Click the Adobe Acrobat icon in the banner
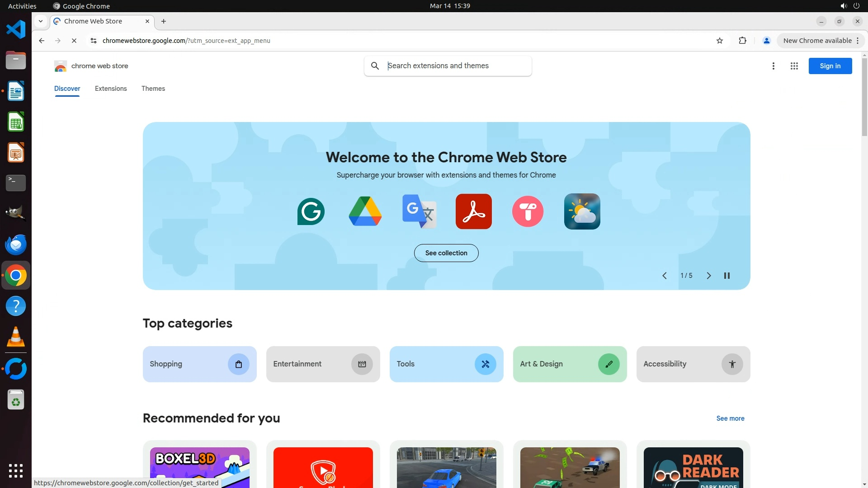868x488 pixels. [473, 211]
